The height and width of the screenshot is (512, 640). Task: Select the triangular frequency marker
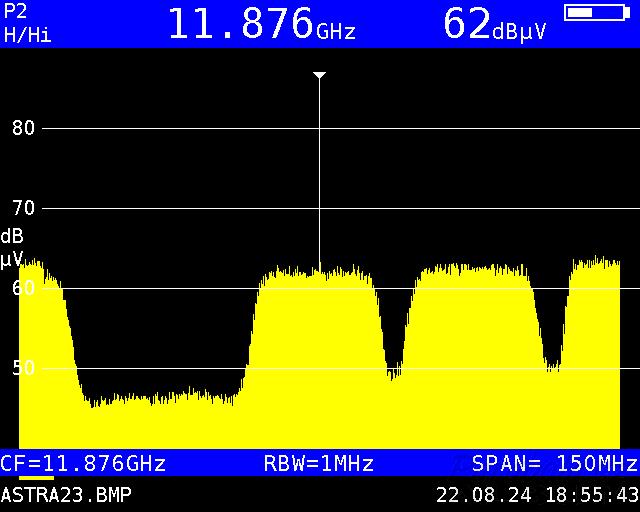click(x=319, y=76)
